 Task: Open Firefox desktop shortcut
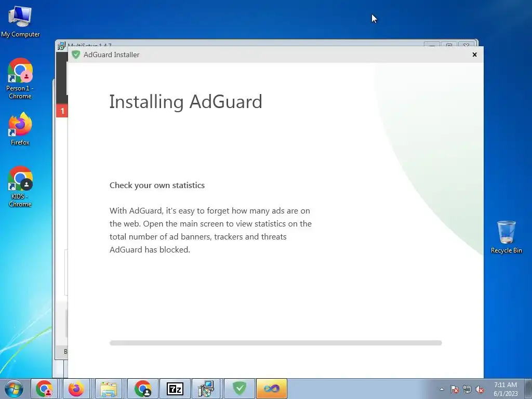click(x=20, y=129)
